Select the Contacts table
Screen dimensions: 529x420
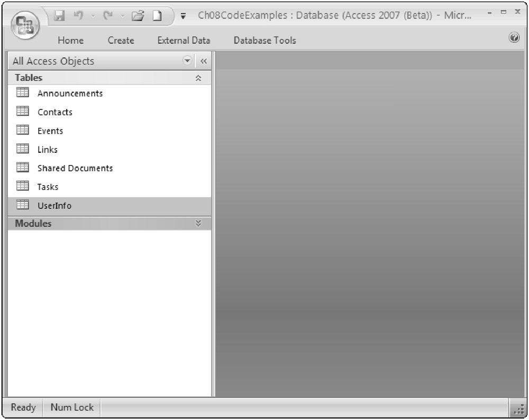54,112
